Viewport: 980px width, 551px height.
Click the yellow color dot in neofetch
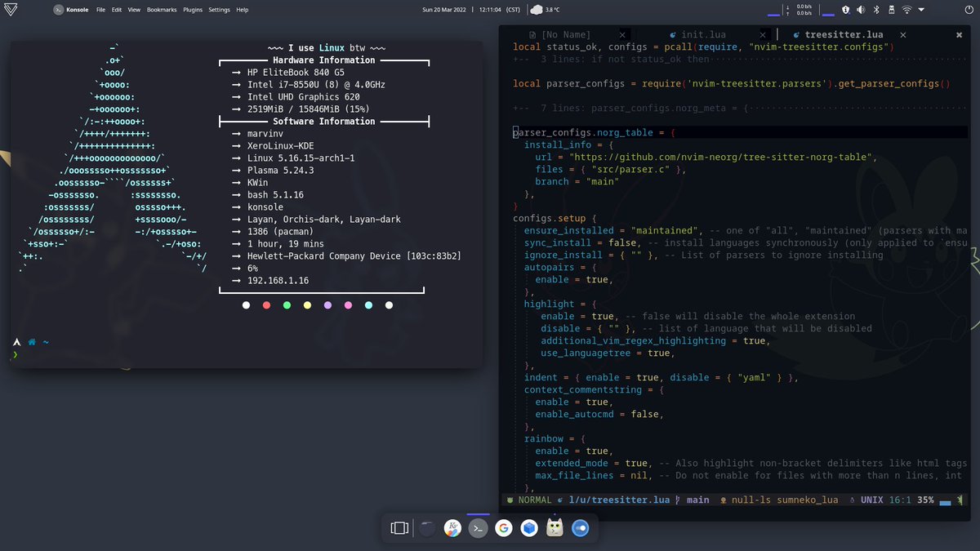click(x=307, y=305)
